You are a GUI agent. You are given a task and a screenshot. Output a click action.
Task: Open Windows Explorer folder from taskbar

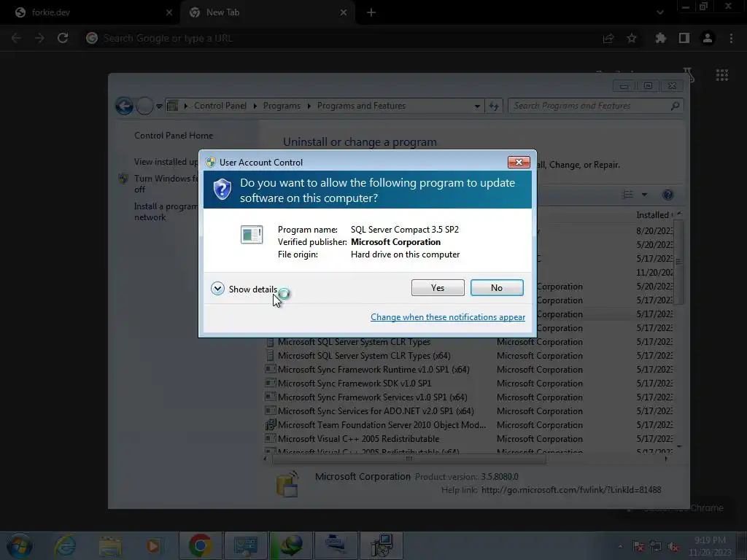coord(111,545)
